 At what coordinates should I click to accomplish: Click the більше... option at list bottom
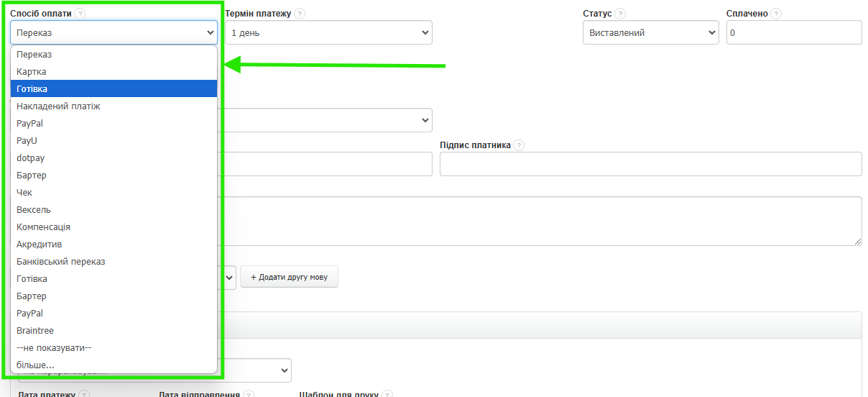click(x=35, y=365)
